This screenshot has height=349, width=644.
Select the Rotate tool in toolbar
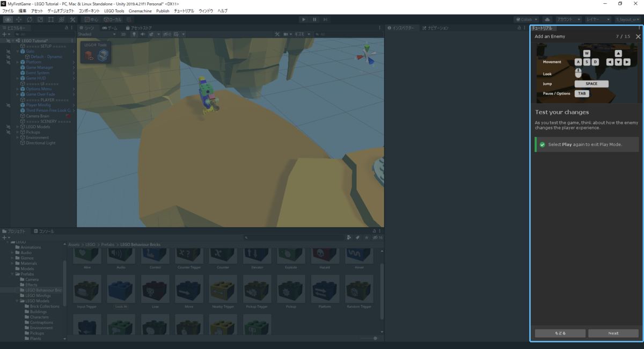click(30, 19)
